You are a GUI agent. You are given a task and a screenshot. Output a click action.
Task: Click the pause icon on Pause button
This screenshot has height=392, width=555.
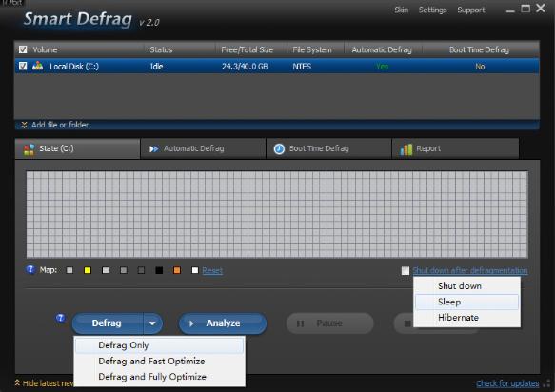point(300,323)
